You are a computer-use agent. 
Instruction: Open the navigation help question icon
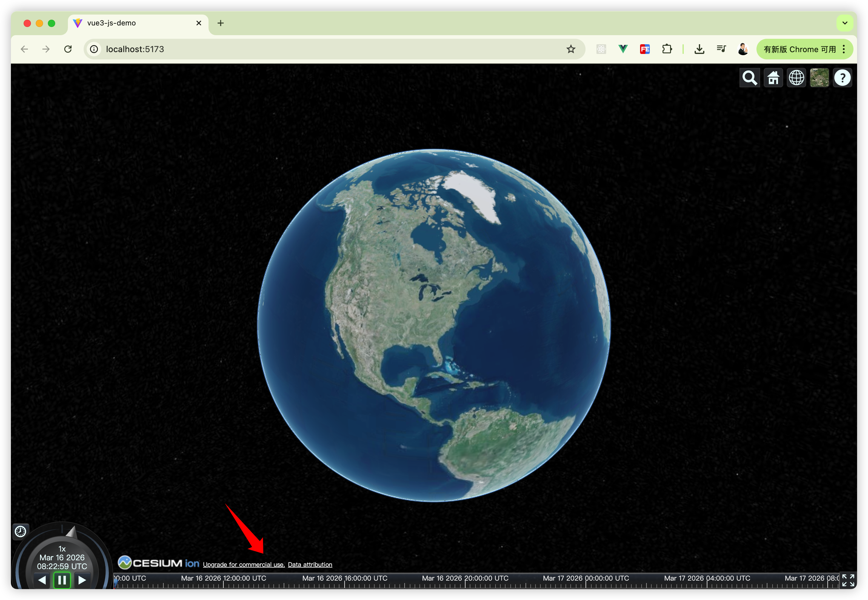tap(843, 78)
